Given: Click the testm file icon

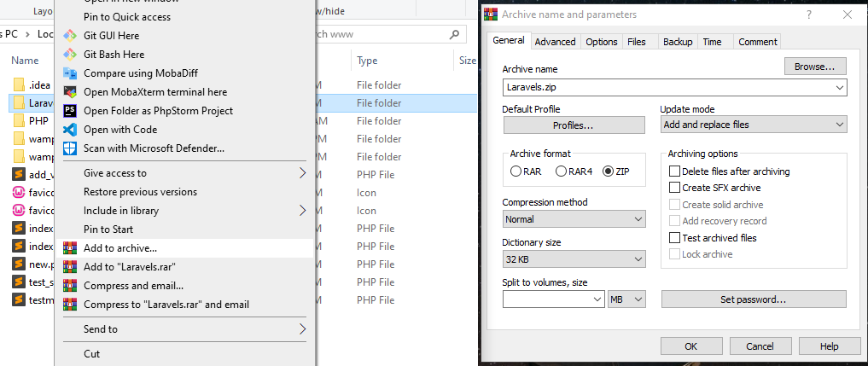Looking at the screenshot, I should click(19, 299).
